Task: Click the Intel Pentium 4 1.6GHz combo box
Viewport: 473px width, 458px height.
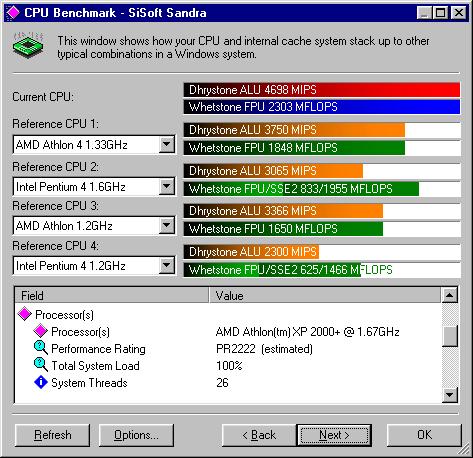Action: coord(94,186)
